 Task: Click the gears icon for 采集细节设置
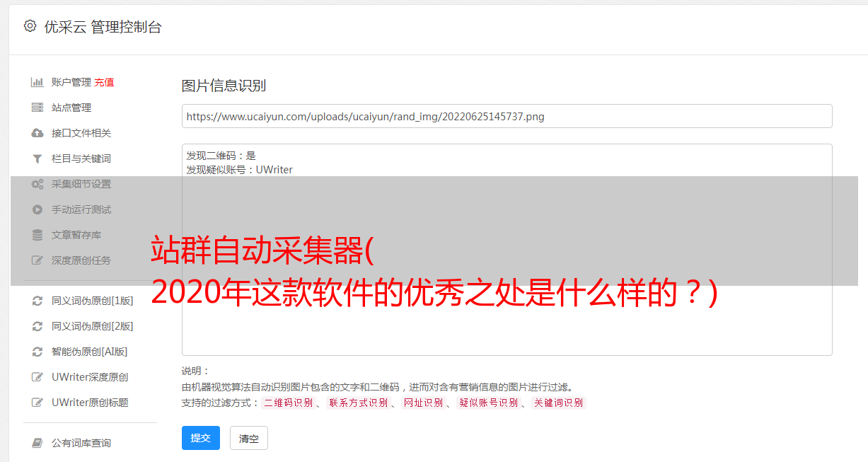point(37,184)
